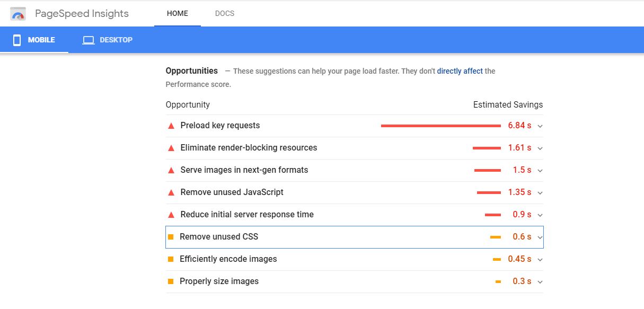Click the 'Efficiently encode images' label
Screen dimensions: 644x309
228,259
